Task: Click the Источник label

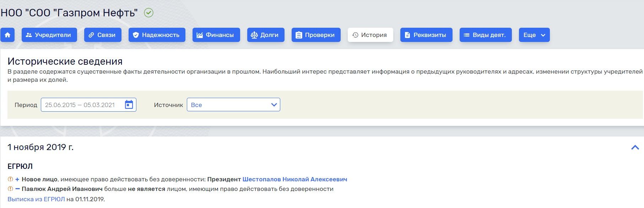Action: (168, 105)
